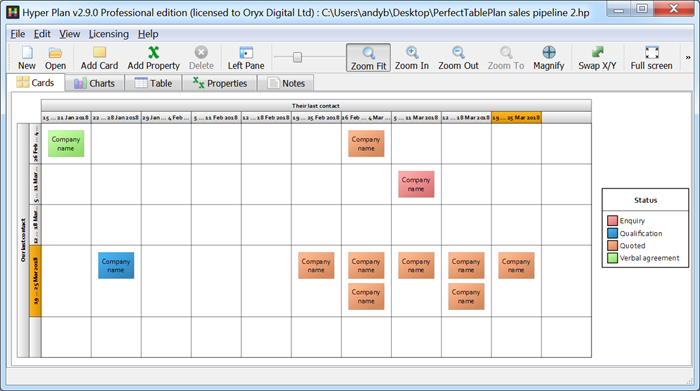Click the Quoted color swatch in legend
Screen dimensions: 700x391
[612, 245]
